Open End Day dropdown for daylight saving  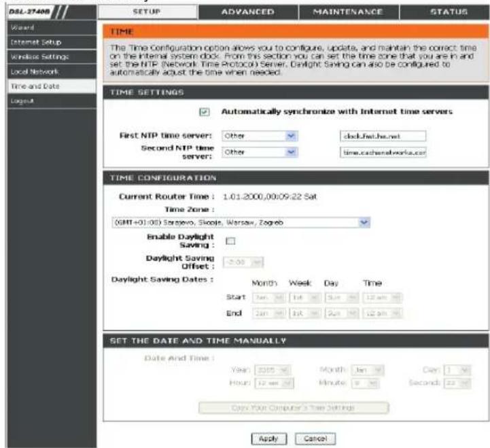(x=342, y=313)
